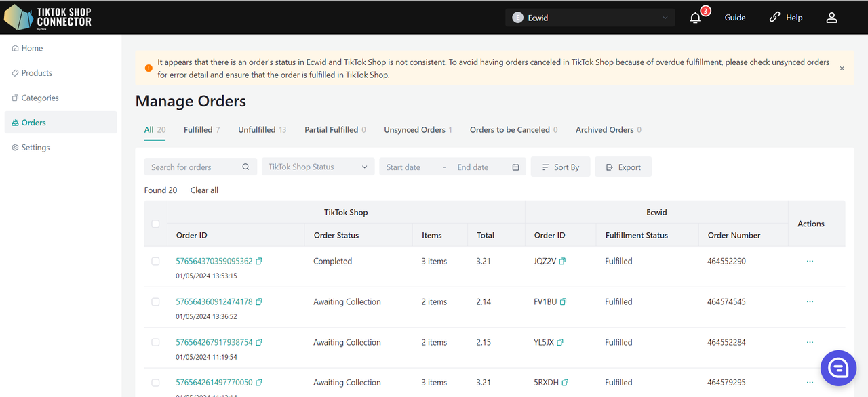This screenshot has height=397, width=868.
Task: Open actions menu for order 464552290
Action: click(x=810, y=261)
